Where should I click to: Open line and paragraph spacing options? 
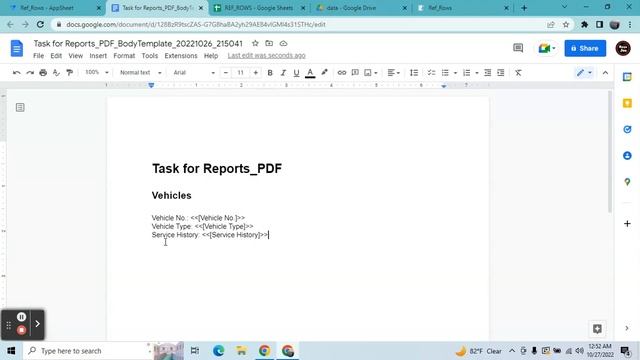(413, 73)
